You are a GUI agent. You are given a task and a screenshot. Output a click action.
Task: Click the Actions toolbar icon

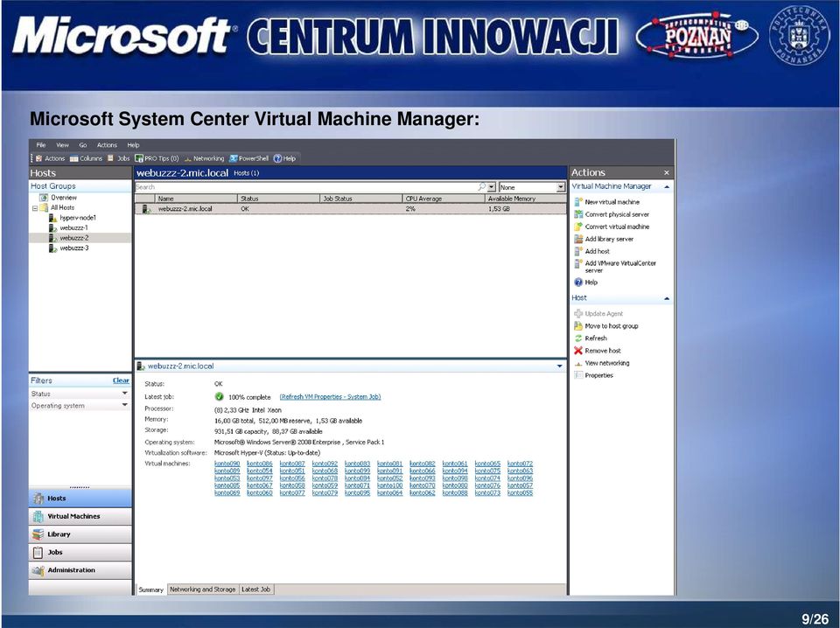point(51,158)
